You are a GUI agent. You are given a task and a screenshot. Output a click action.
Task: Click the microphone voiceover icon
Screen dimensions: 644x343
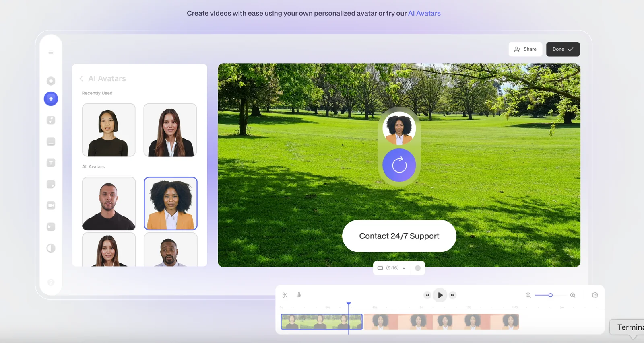pyautogui.click(x=299, y=295)
